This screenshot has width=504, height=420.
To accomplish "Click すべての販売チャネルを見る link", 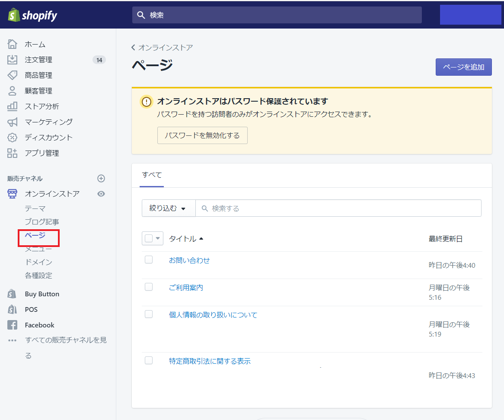I will (66, 348).
